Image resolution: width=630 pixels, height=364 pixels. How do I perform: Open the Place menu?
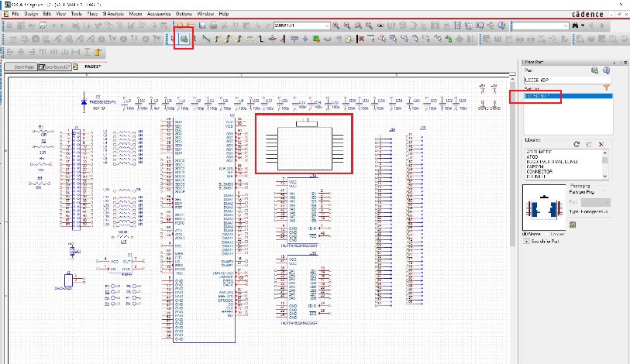pyautogui.click(x=92, y=14)
